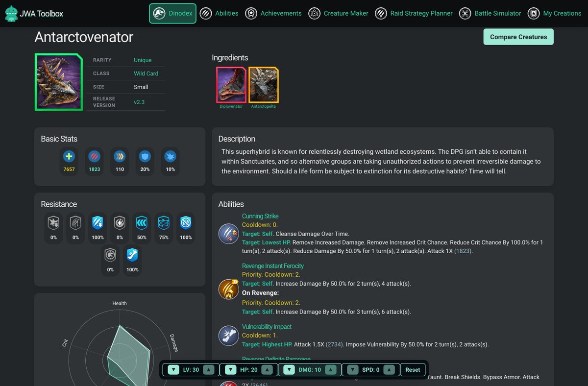Click the rend resistance icon
The height and width of the screenshot is (386, 588).
point(120,223)
